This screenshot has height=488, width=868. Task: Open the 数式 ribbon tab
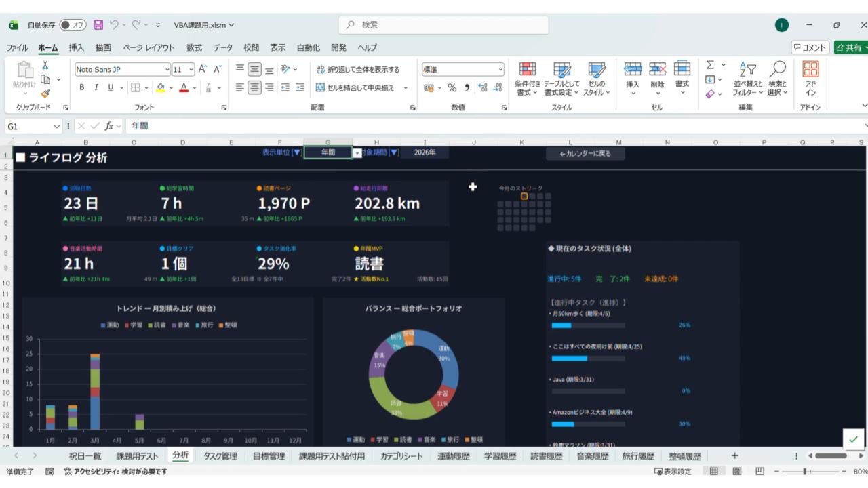194,47
